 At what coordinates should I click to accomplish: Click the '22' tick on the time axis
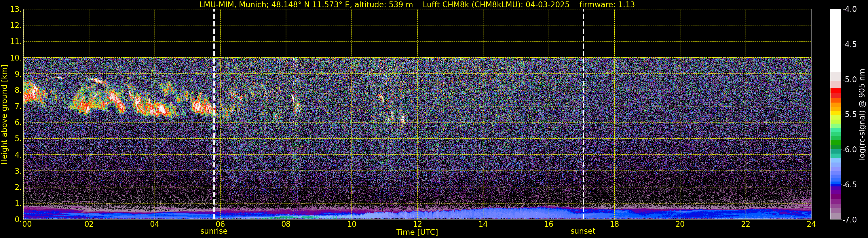746,224
